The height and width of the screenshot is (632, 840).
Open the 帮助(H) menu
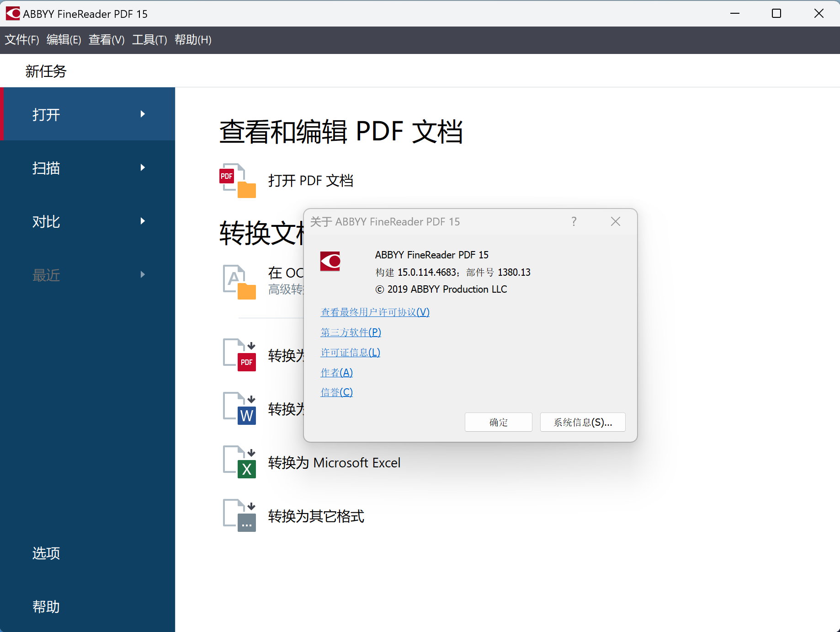point(193,40)
